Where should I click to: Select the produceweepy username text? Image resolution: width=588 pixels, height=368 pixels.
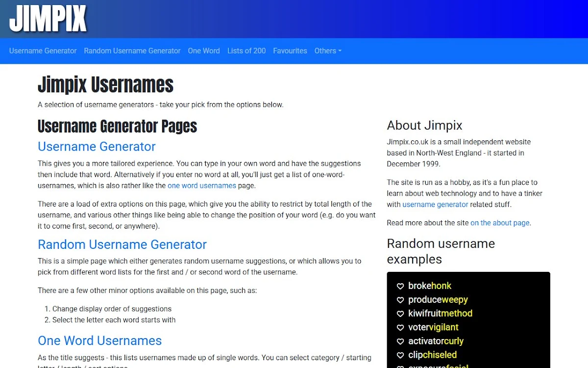pyautogui.click(x=438, y=299)
